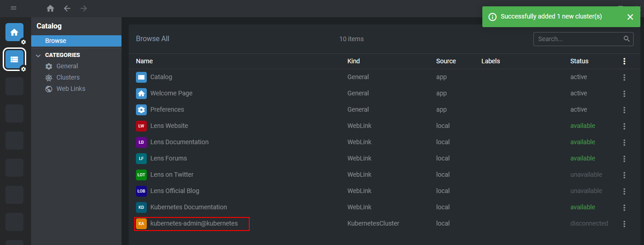Click the disconnected status text
The image size is (644, 245).
click(x=589, y=223)
